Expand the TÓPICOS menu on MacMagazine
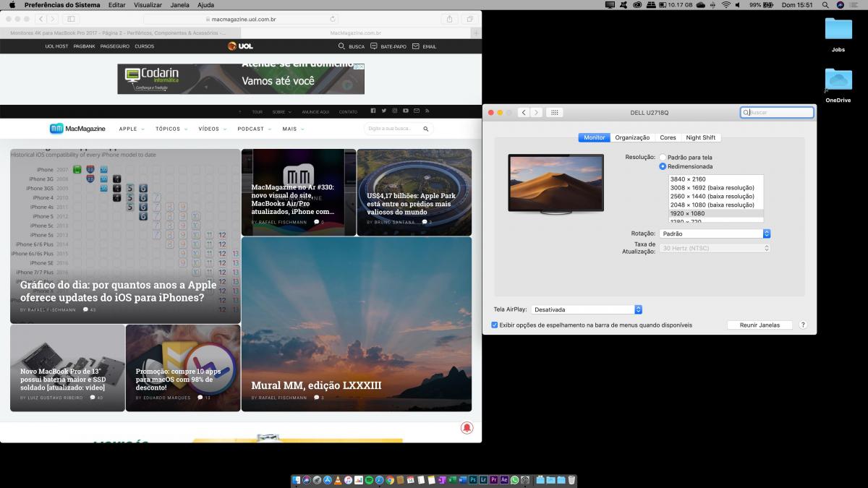Screen dimensions: 868x488 pos(171,129)
